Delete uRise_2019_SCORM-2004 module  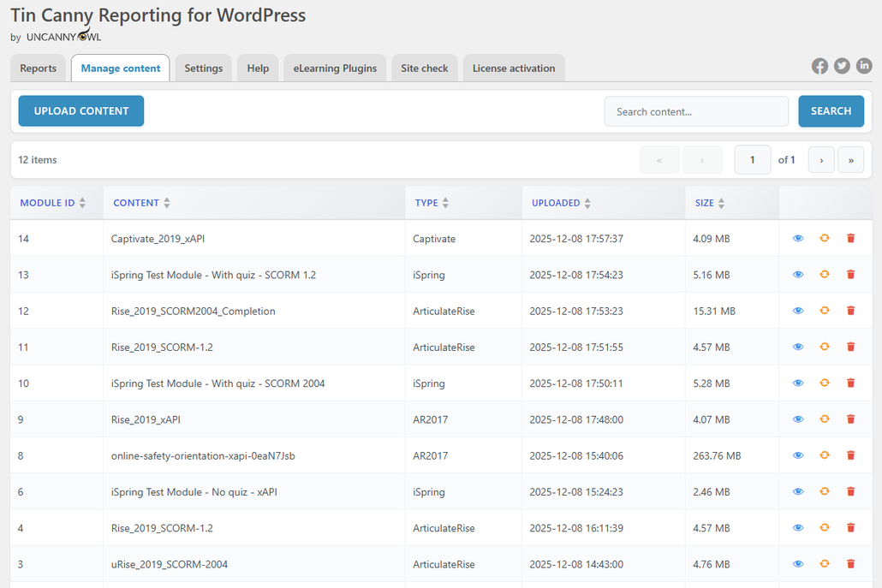click(850, 564)
